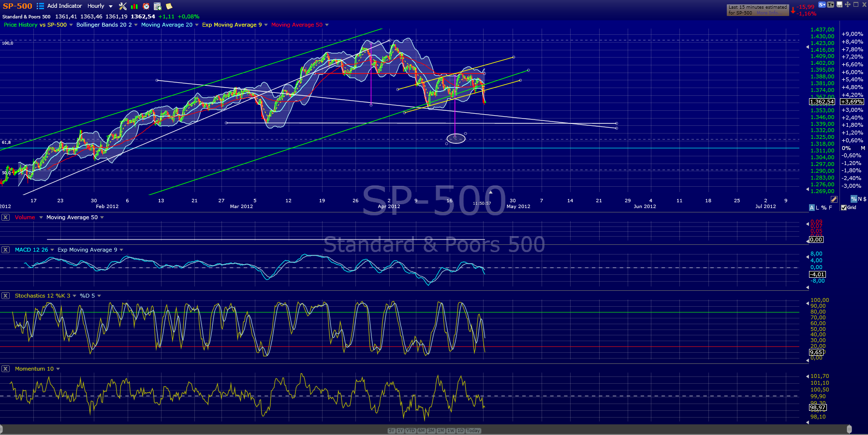The height and width of the screenshot is (435, 868).
Task: Enable the % comparison scale above Grid
Action: point(854,199)
